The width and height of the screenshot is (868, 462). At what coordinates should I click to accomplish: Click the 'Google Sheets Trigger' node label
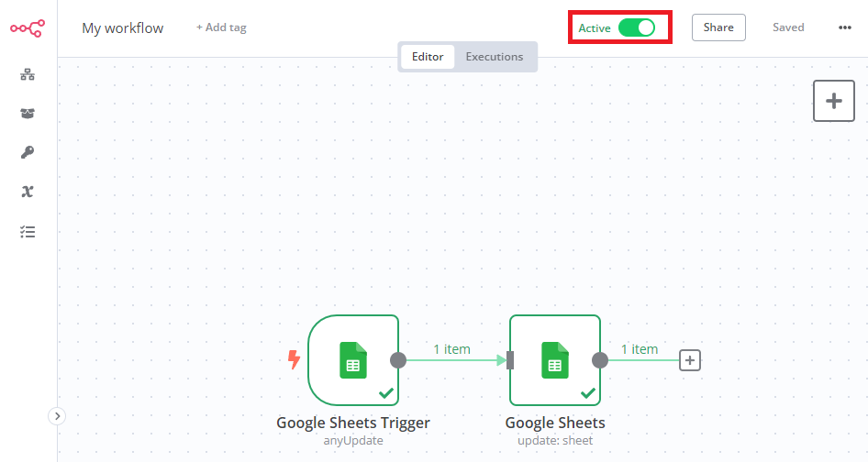click(353, 423)
